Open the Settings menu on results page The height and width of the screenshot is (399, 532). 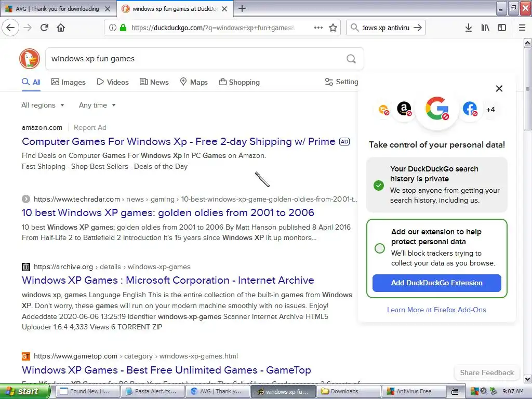click(x=341, y=82)
